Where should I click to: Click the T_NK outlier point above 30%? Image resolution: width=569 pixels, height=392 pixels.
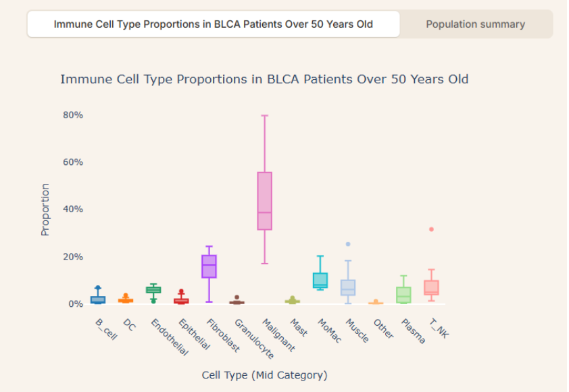[431, 229]
